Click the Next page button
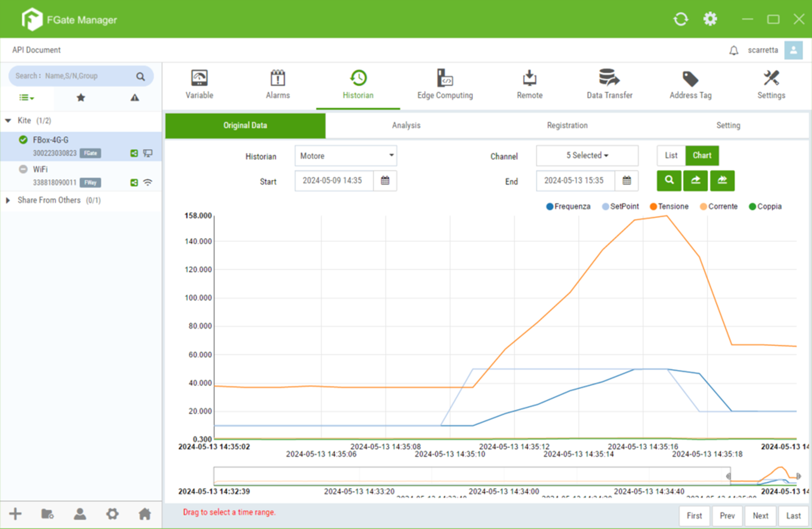 [760, 516]
